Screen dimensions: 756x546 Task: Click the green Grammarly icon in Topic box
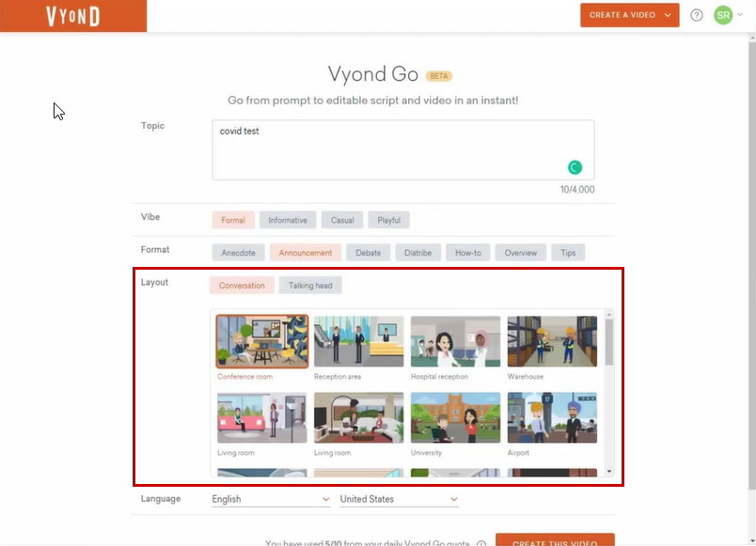(x=575, y=167)
